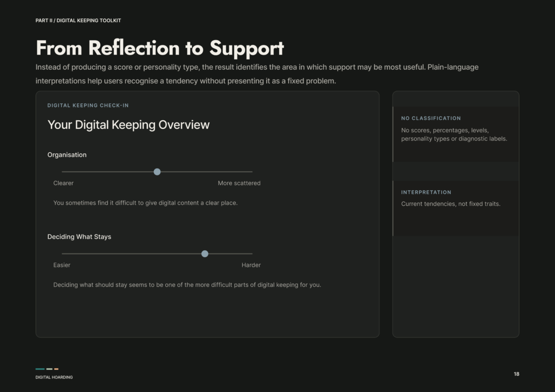The height and width of the screenshot is (392, 555).
Task: Select the 'No Classification' card heading
Action: click(x=431, y=118)
